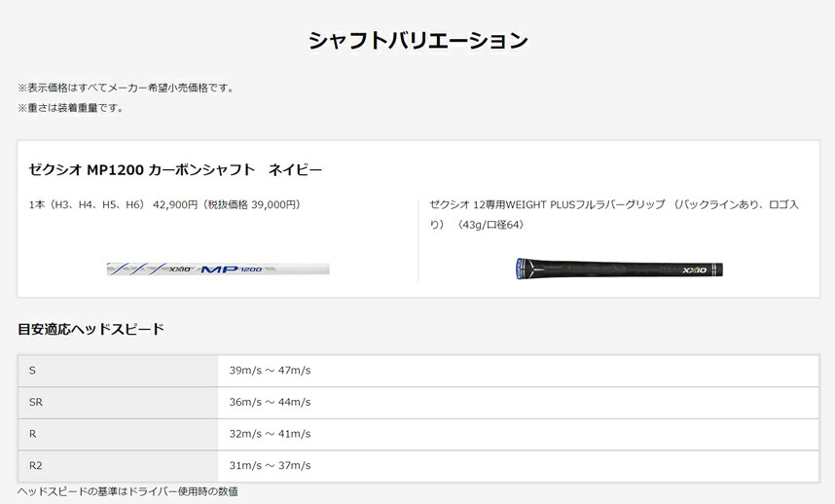
Task: Click the price text 42,900円（税抜価格 39,000円）
Action: click(229, 205)
